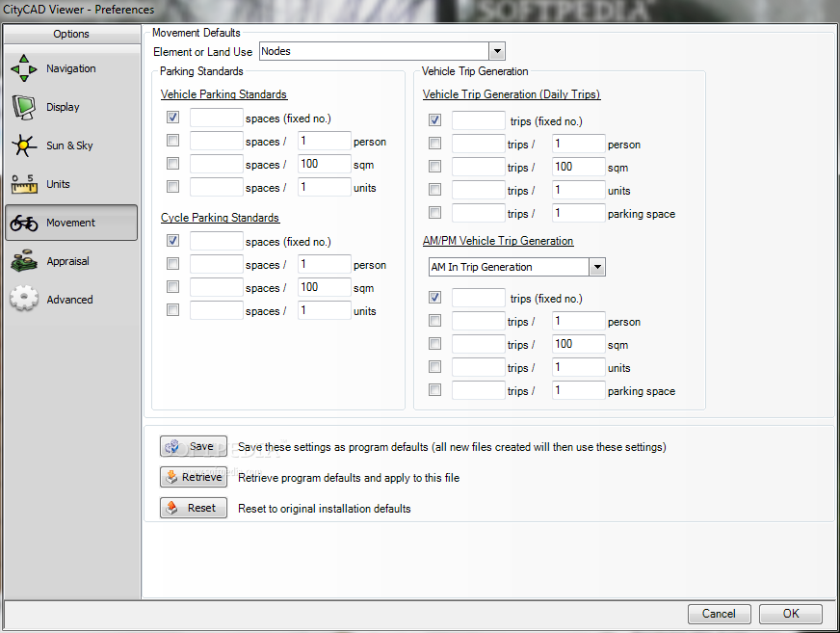The width and height of the screenshot is (840, 633).
Task: Click vehicle spaces per person amount field
Action: (217, 141)
